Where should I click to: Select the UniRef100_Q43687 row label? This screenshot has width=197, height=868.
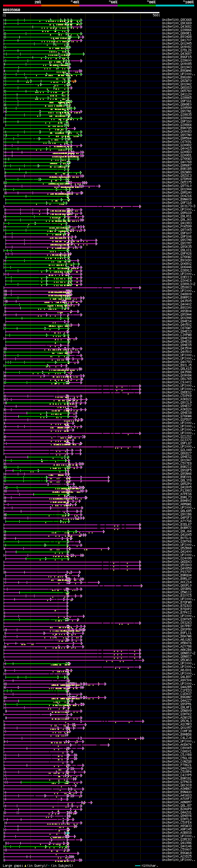pos(177,54)
